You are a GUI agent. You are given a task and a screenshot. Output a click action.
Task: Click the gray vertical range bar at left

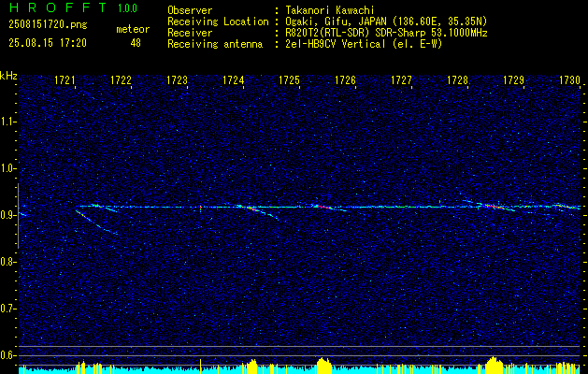[18, 216]
